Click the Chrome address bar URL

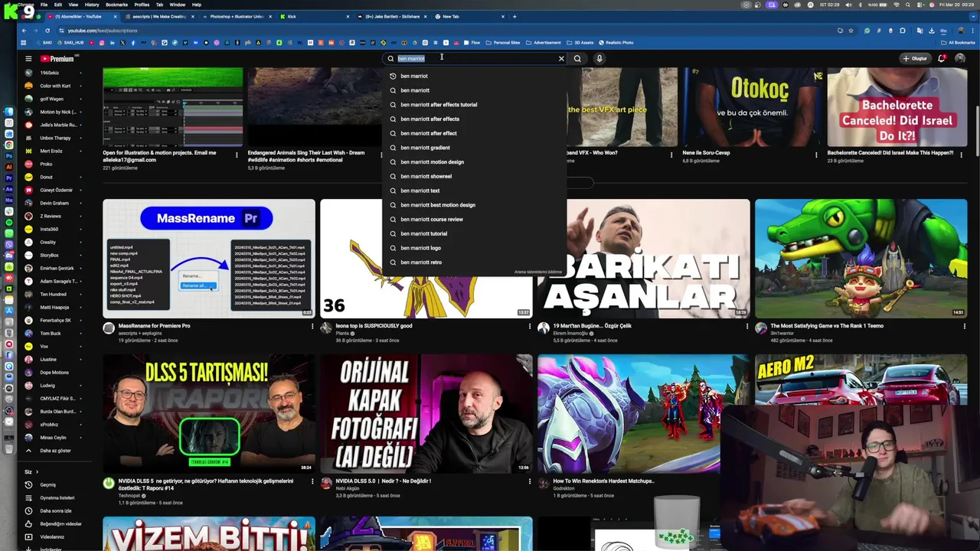pos(103,31)
